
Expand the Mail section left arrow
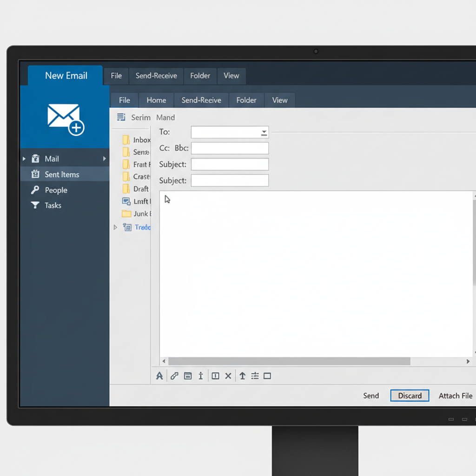pos(24,159)
